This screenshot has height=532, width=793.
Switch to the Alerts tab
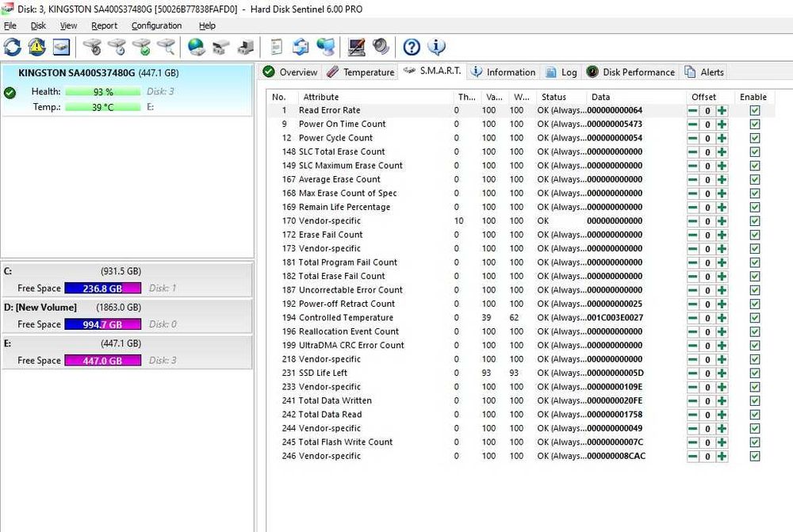pos(705,72)
